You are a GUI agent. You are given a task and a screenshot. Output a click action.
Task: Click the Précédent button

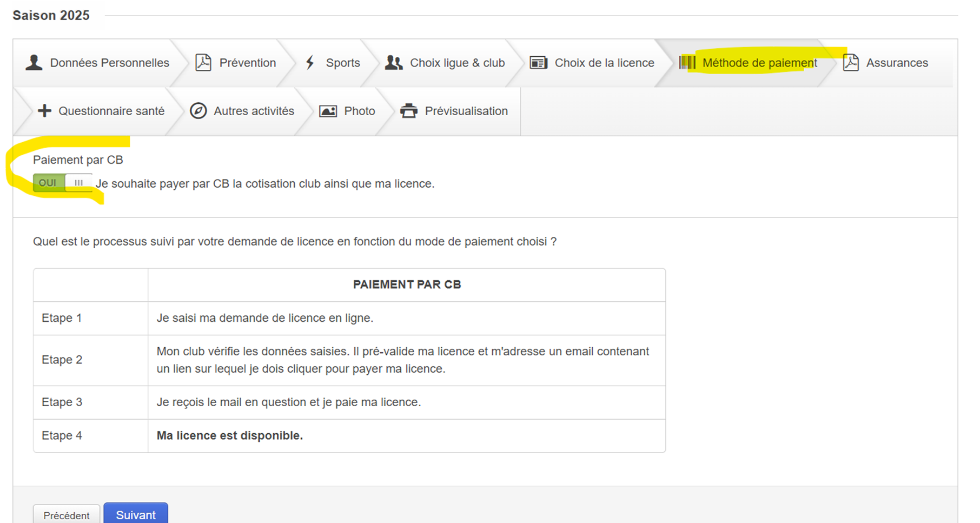coord(67,515)
